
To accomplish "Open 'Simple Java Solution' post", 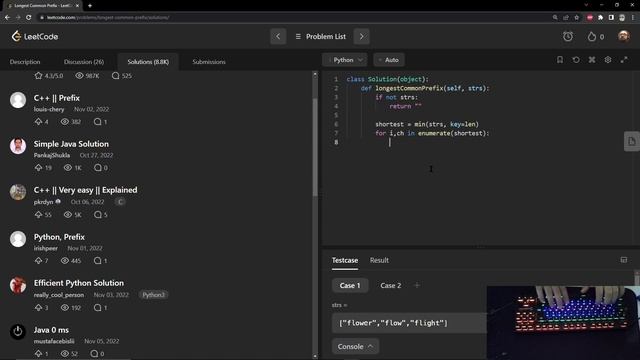I will (x=71, y=144).
